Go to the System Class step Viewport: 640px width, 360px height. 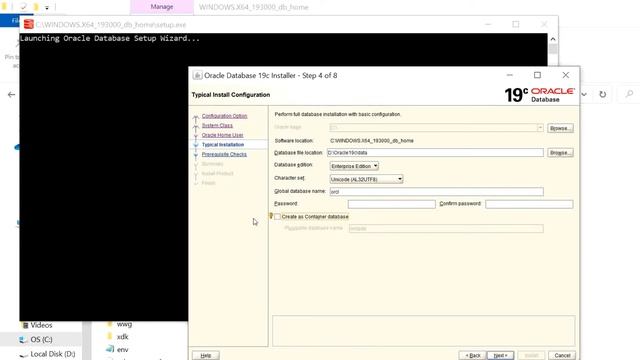[x=217, y=125]
